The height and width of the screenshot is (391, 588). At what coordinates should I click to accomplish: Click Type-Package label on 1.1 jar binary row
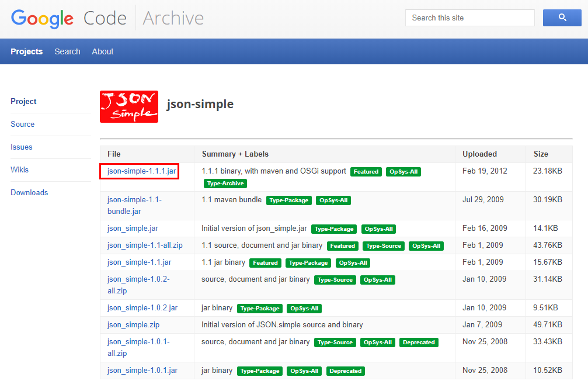click(308, 262)
